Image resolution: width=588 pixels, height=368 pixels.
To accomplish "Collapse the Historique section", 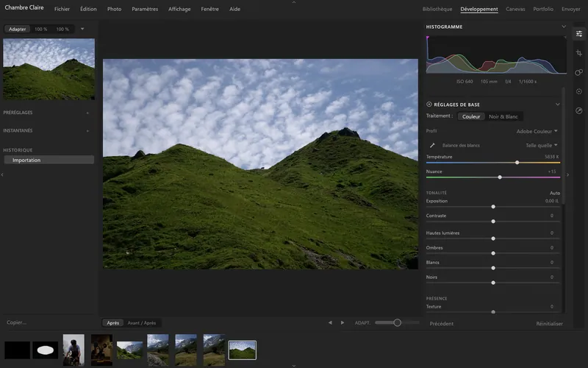I will point(18,150).
